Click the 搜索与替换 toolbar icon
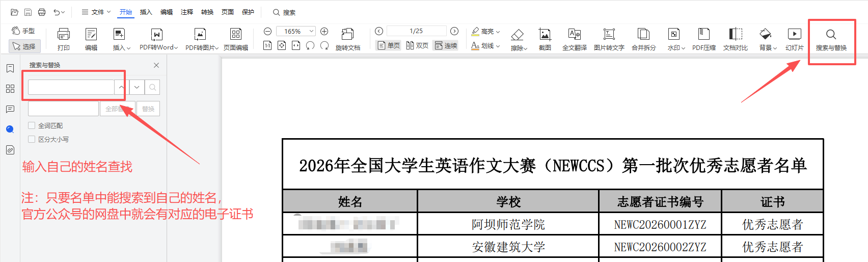 (831, 39)
